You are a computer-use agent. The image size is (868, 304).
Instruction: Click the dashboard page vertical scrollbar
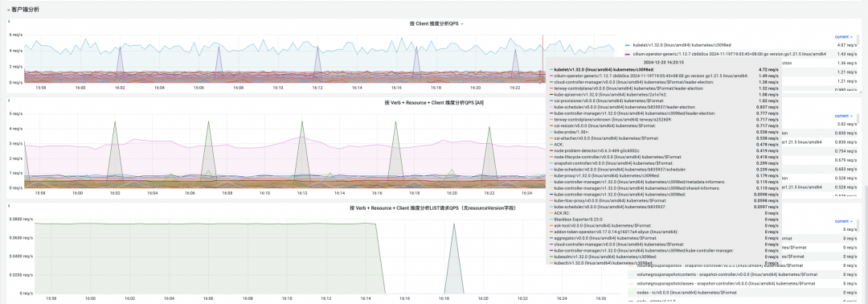[x=866, y=244]
